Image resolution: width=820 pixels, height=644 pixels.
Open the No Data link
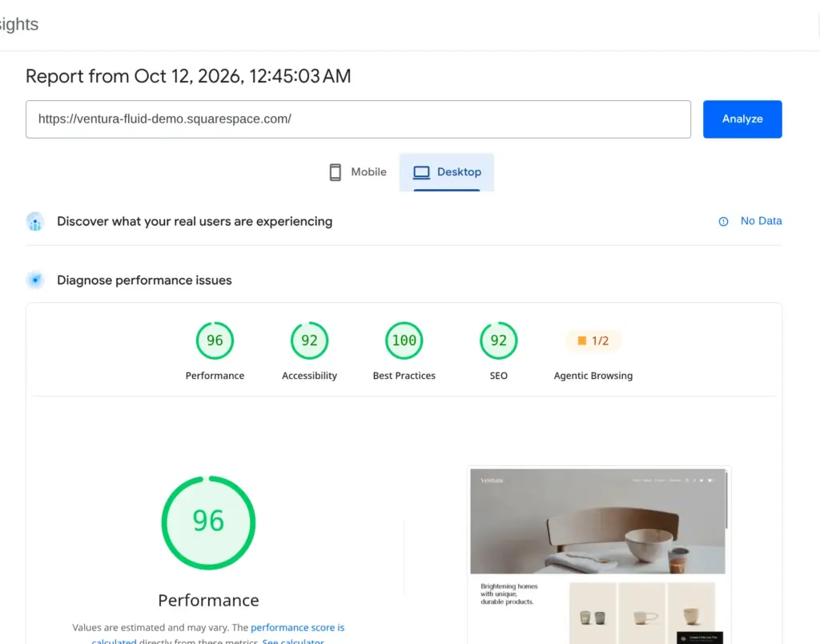click(761, 221)
